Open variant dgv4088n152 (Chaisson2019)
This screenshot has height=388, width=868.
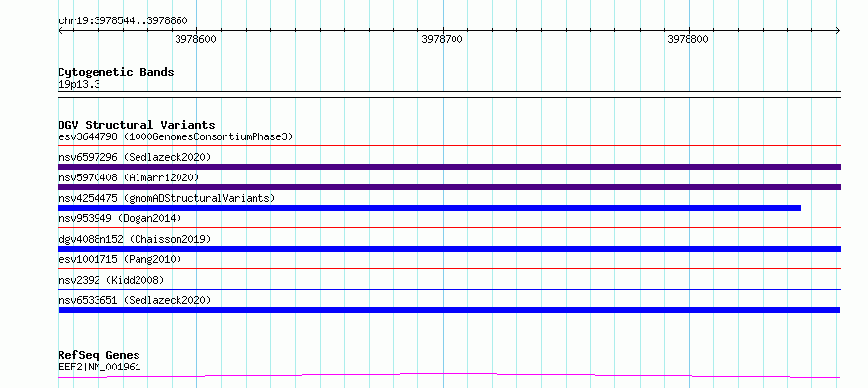coord(135,239)
